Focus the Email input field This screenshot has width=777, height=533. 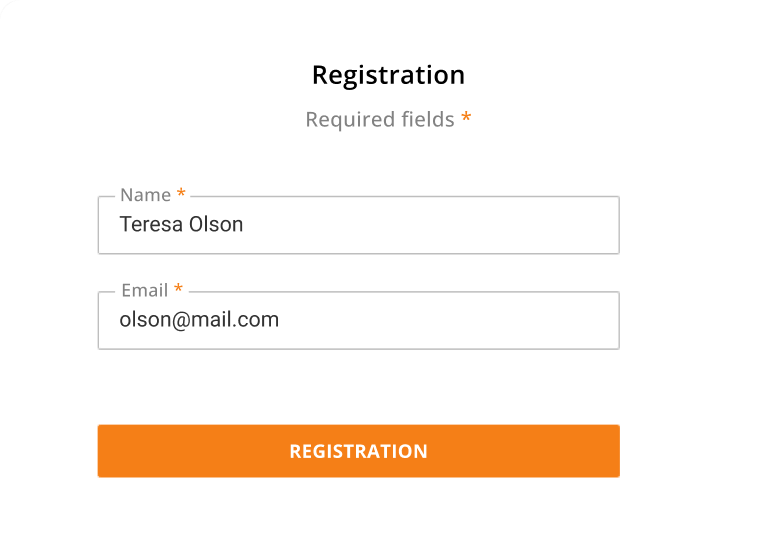tap(358, 321)
